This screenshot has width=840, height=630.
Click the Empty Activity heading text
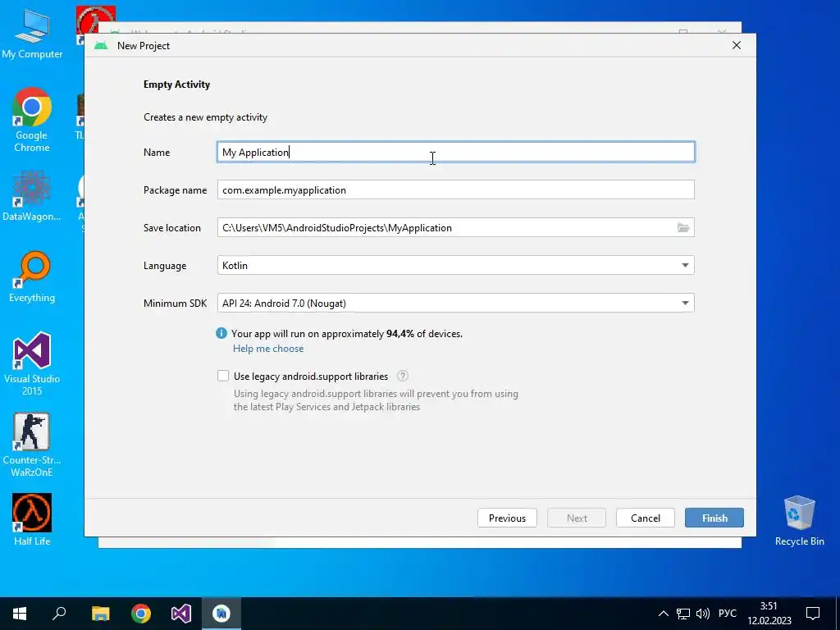[x=177, y=84]
